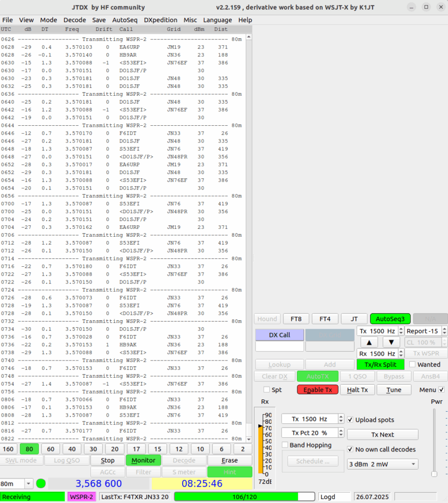Click the Halt Tx button
The image size is (448, 503).
[x=357, y=390]
